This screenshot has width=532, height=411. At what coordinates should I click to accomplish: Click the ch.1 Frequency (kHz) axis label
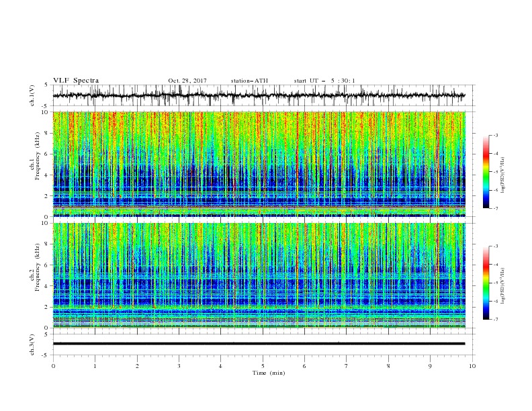click(36, 156)
